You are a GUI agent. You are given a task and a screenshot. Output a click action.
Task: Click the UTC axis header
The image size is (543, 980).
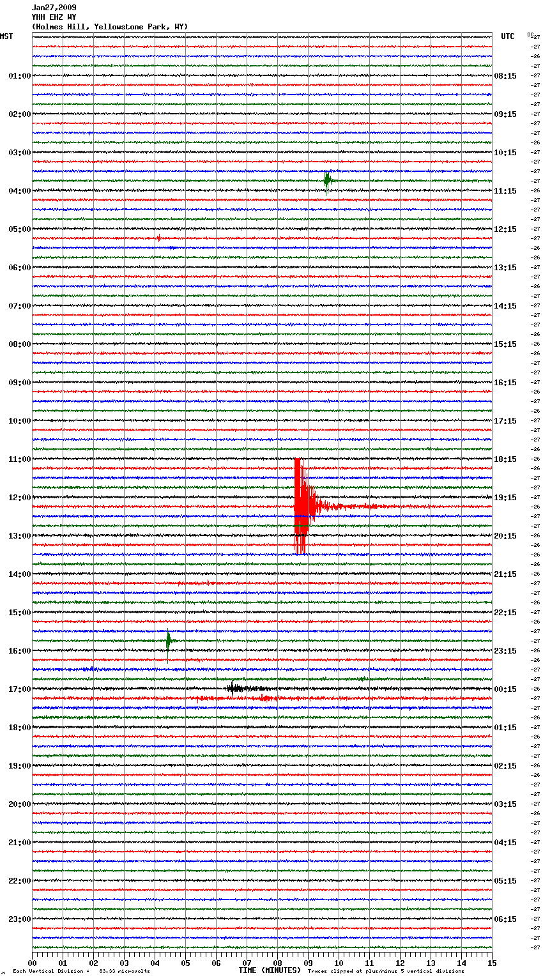click(507, 36)
